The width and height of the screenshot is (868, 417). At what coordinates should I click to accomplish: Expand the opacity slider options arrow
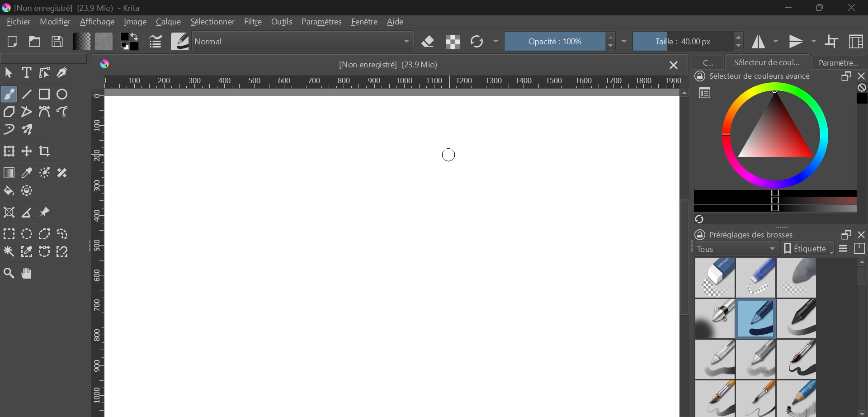coord(624,42)
